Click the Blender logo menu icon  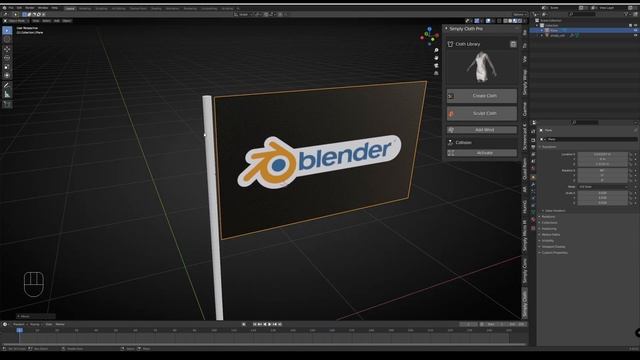coord(5,8)
